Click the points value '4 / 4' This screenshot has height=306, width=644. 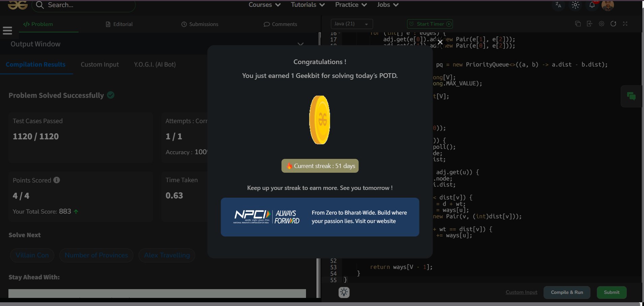pyautogui.click(x=21, y=196)
